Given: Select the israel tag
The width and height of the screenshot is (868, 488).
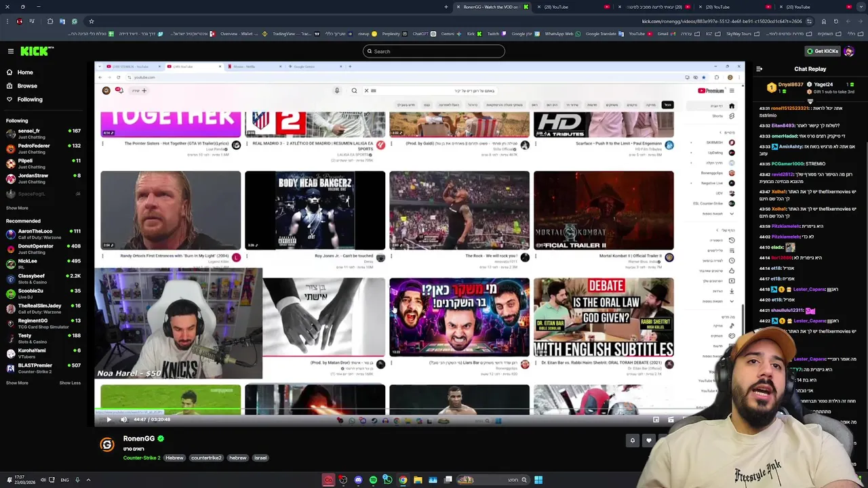Looking at the screenshot, I should pyautogui.click(x=260, y=458).
